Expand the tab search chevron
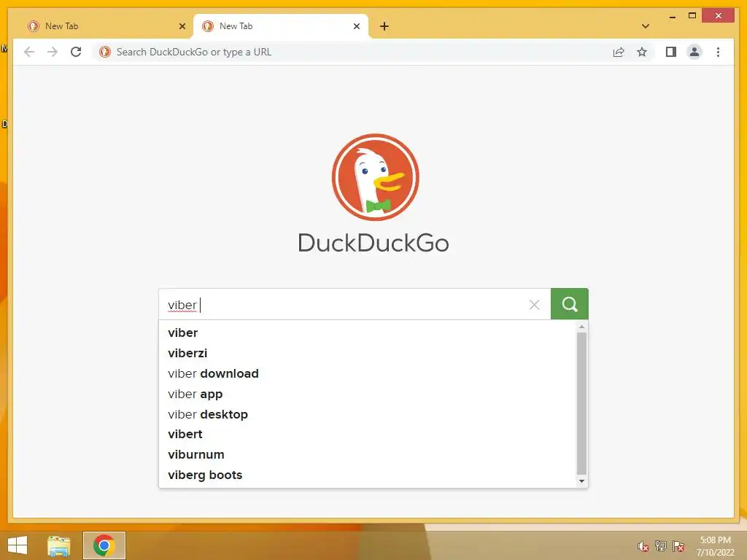The width and height of the screenshot is (747, 560). (646, 26)
